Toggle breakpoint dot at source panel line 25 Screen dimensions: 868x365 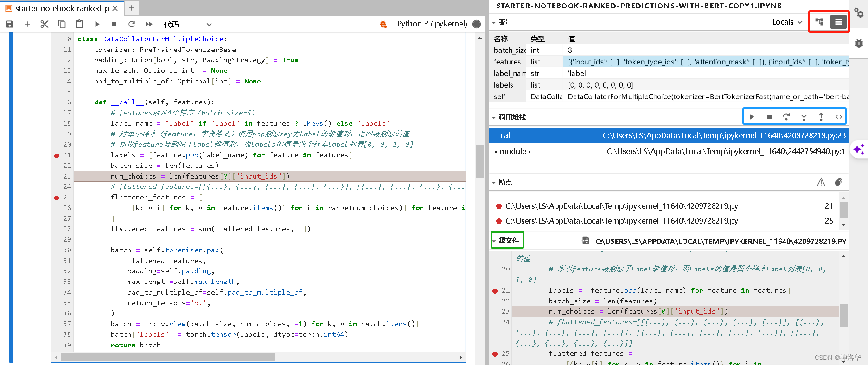tap(495, 354)
